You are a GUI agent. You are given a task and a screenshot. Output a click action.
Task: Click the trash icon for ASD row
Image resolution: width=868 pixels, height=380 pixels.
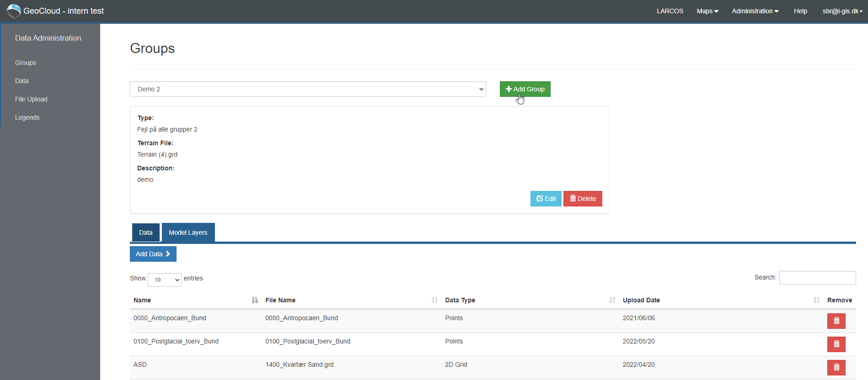(x=836, y=368)
